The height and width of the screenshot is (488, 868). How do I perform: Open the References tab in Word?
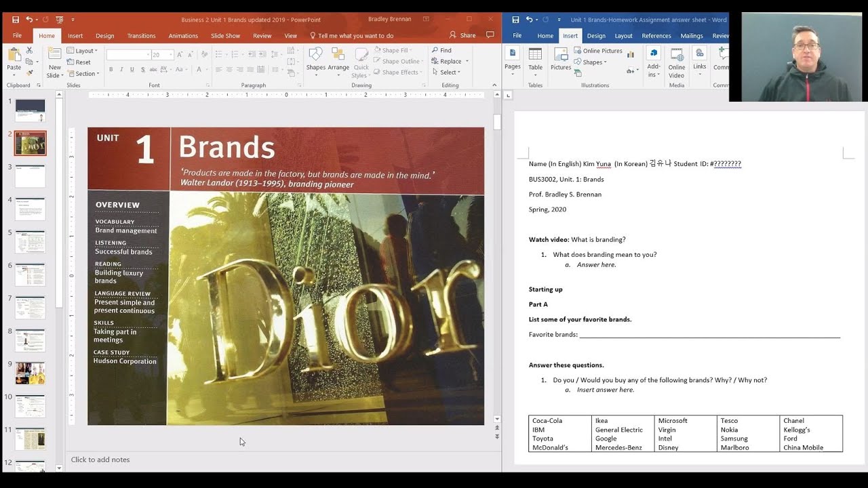656,36
